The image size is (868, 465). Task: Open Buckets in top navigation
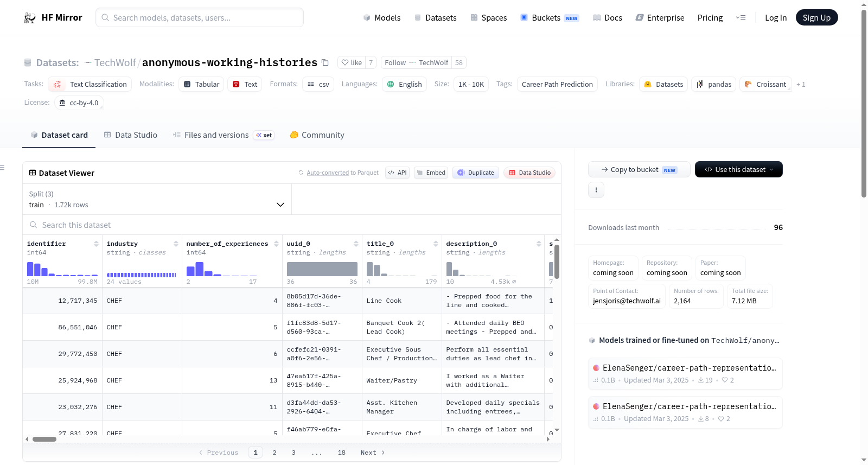tap(550, 18)
